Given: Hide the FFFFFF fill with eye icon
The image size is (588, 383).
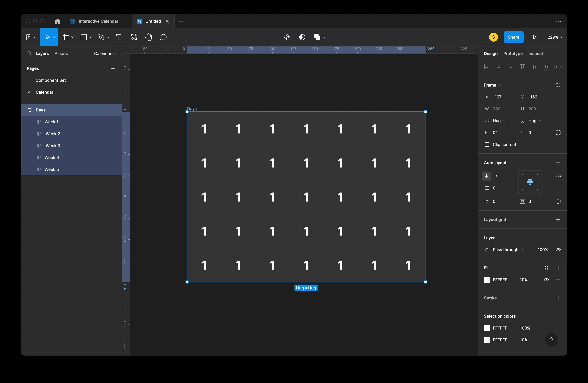Looking at the screenshot, I should [x=546, y=280].
